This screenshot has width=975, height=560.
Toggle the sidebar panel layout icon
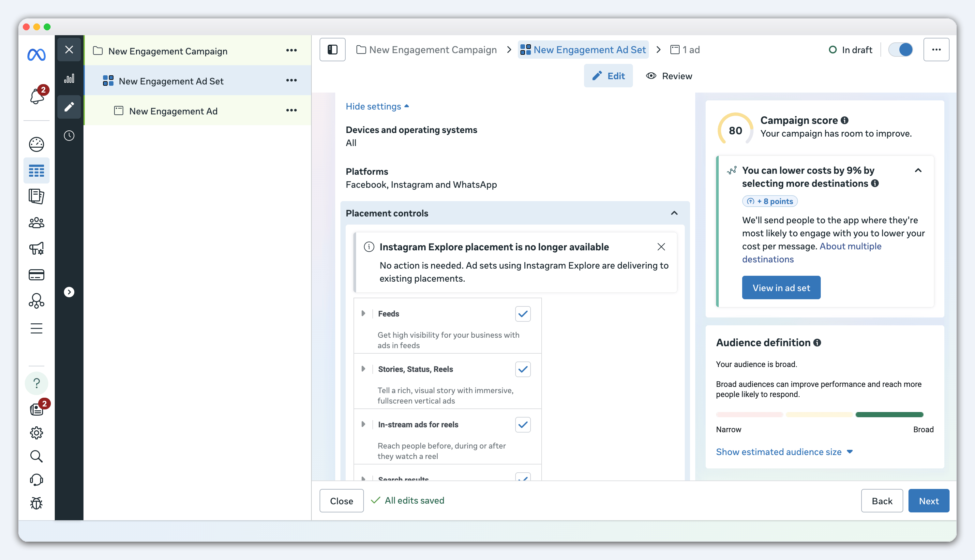(x=332, y=50)
